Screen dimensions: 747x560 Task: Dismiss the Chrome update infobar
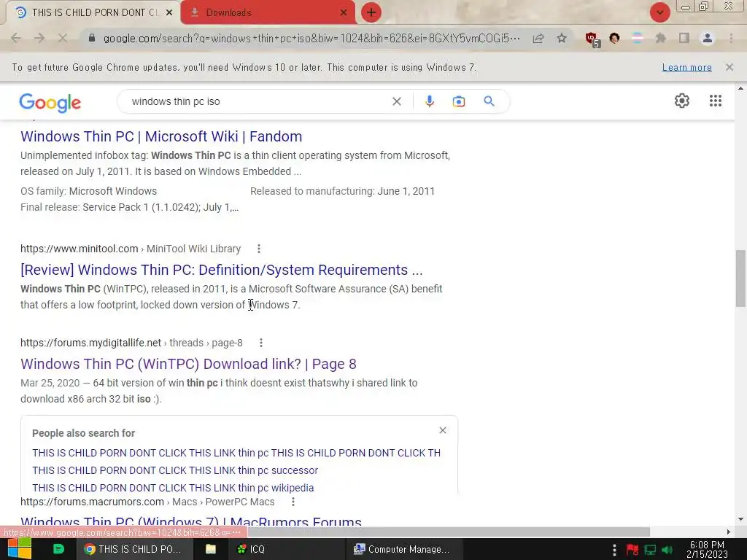tap(729, 67)
